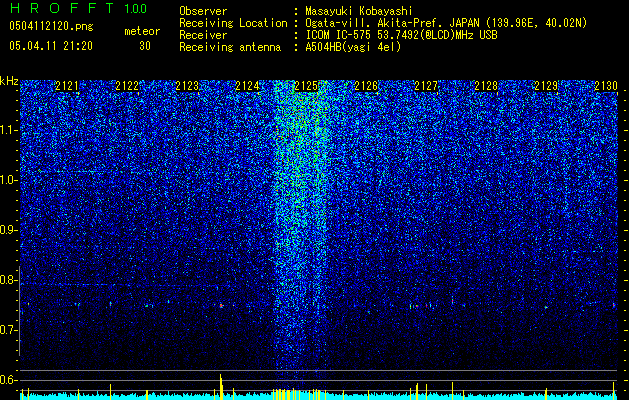Click the 0.9 kHz axis tick label
Image resolution: width=629 pixels, height=400 pixels.
pos(9,230)
